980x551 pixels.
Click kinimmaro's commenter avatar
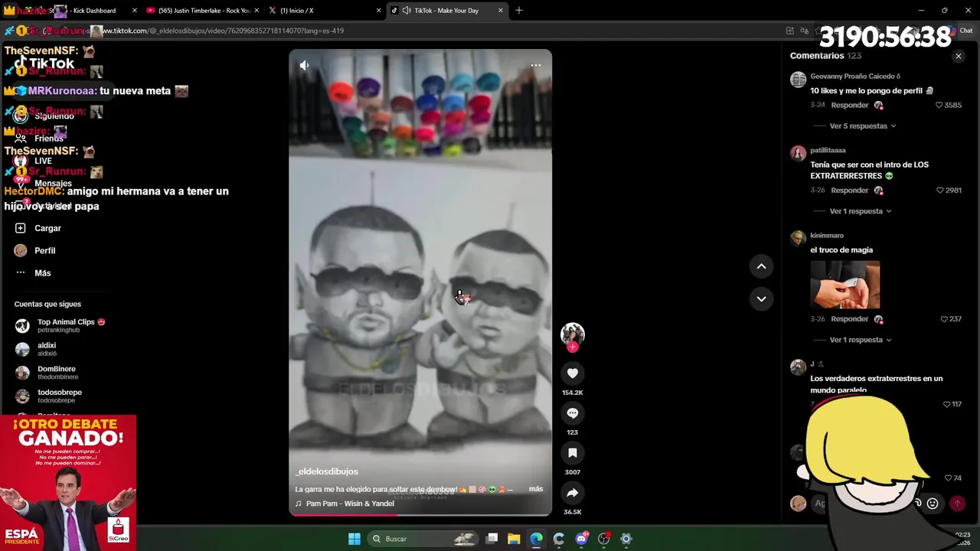click(x=798, y=238)
